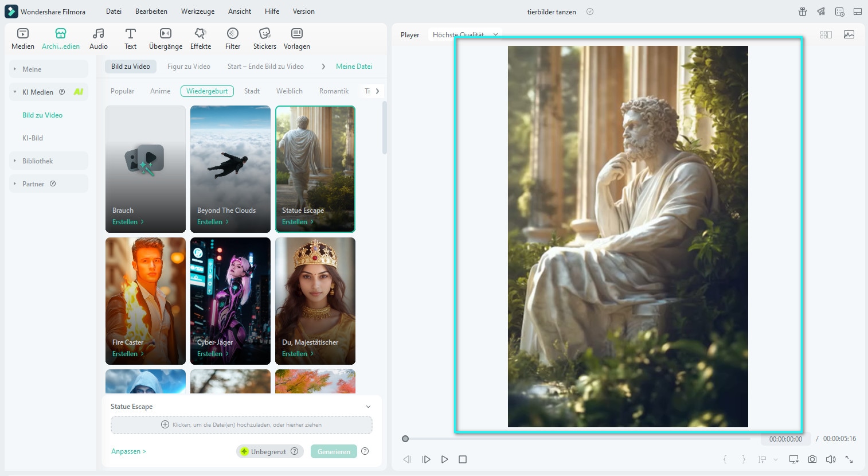Click the image snapshot view icon in player
Image resolution: width=868 pixels, height=476 pixels.
pos(849,34)
